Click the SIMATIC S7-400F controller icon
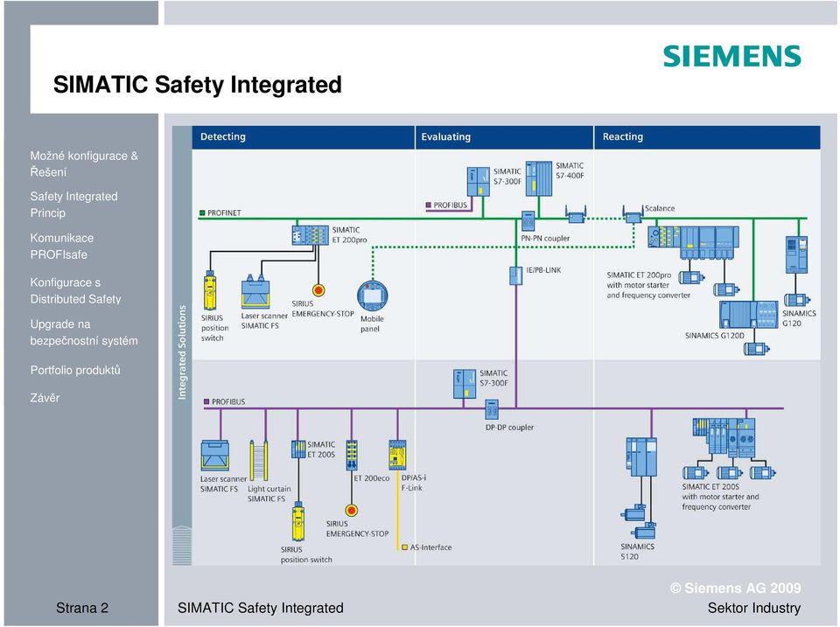The width and height of the screenshot is (840, 627). click(538, 179)
